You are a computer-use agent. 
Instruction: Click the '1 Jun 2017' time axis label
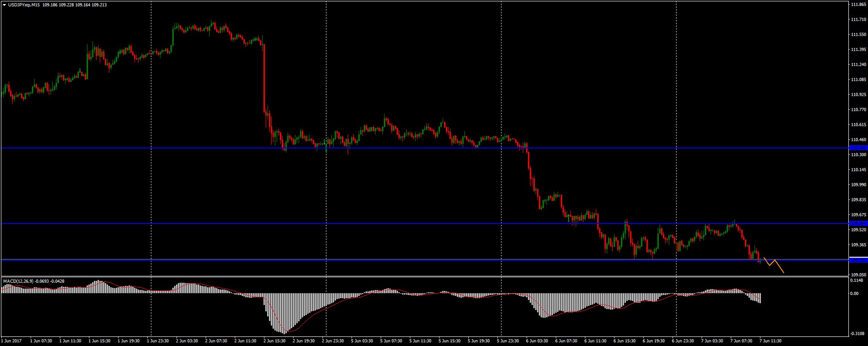(11, 341)
